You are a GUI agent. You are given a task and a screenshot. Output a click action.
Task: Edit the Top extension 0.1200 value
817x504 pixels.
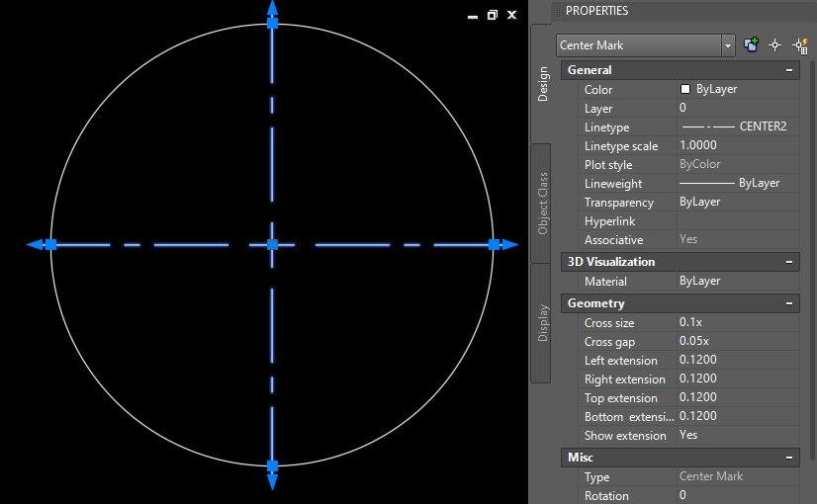[738, 397]
